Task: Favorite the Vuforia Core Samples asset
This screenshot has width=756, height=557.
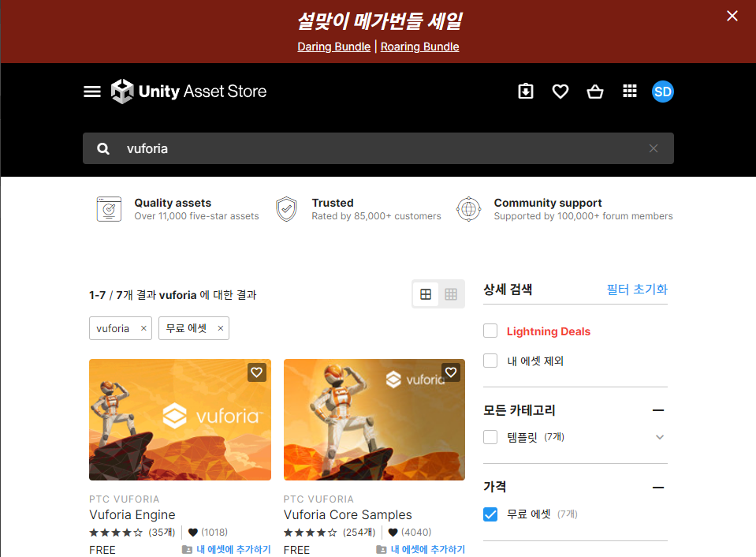Action: pyautogui.click(x=451, y=372)
